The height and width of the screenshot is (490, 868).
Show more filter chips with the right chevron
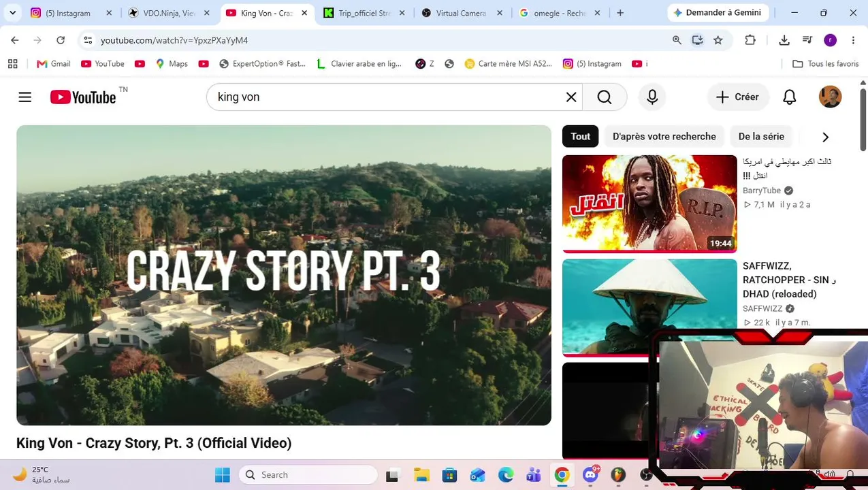825,137
